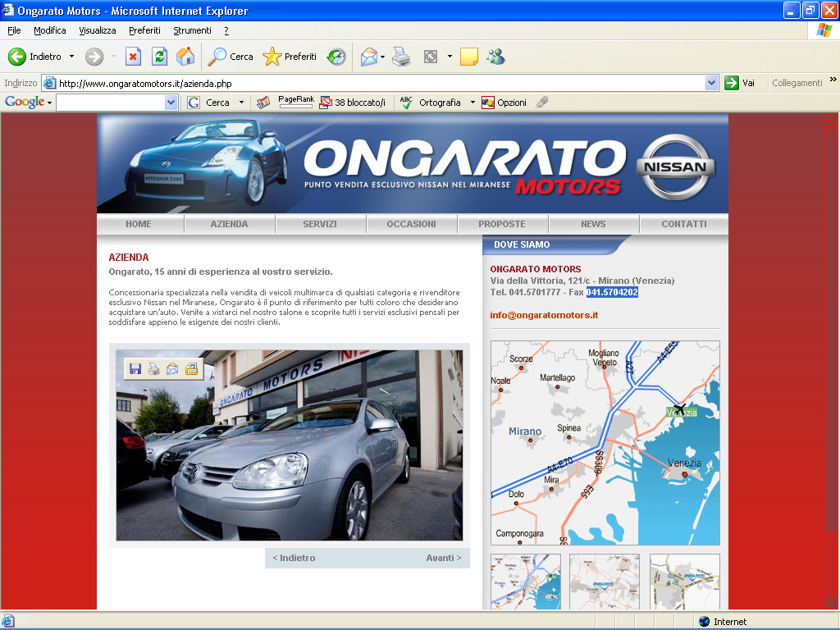Viewport: 840px width, 630px height.
Task: Click the large Venezia area map
Action: tap(605, 443)
